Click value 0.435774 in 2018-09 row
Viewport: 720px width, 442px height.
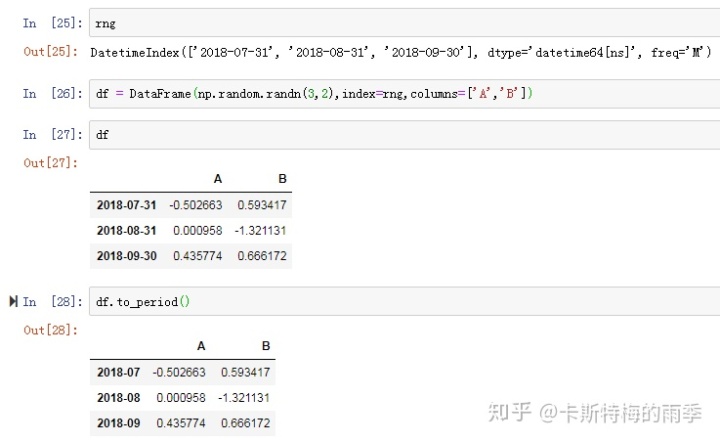tap(181, 423)
